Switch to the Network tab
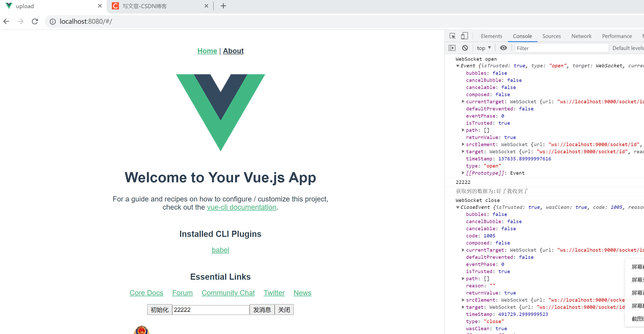 click(x=581, y=36)
